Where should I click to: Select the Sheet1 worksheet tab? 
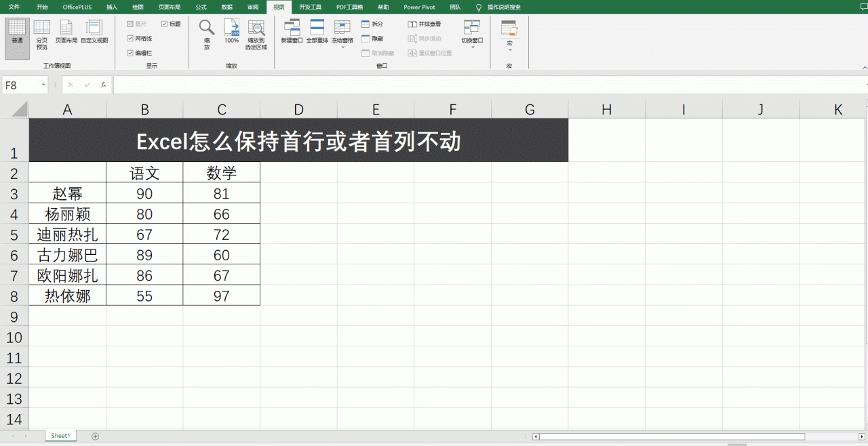60,436
